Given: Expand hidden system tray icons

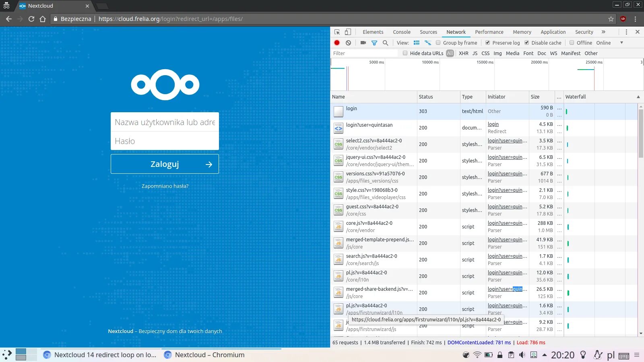Looking at the screenshot, I should pyautogui.click(x=545, y=355).
